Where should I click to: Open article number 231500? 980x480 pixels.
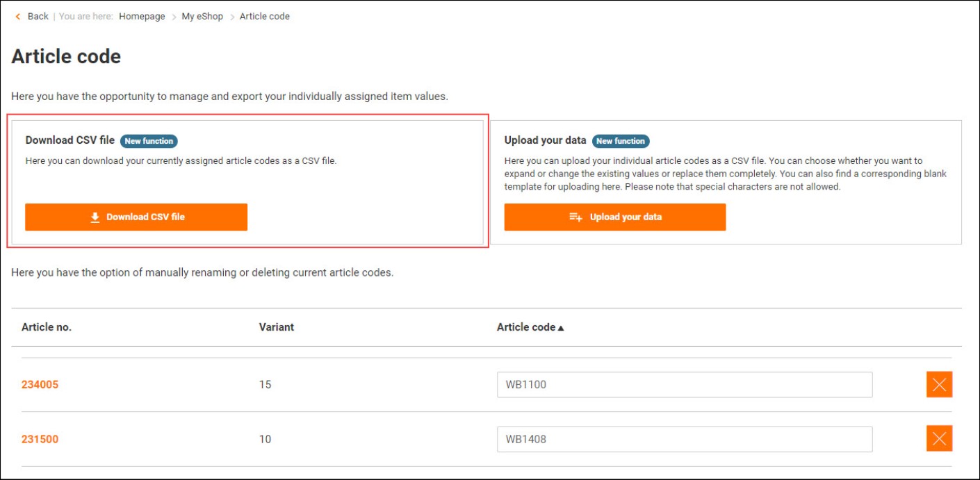click(40, 439)
